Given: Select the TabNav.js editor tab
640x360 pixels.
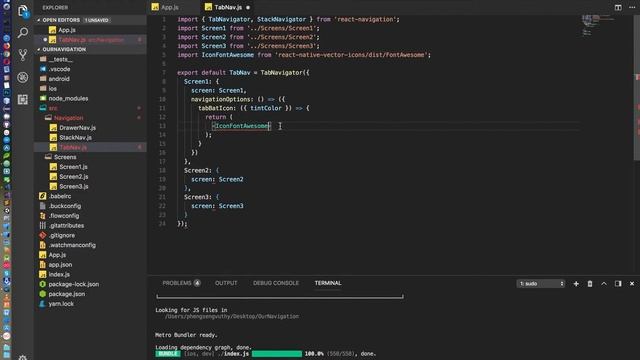Looking at the screenshot, I should (227, 7).
